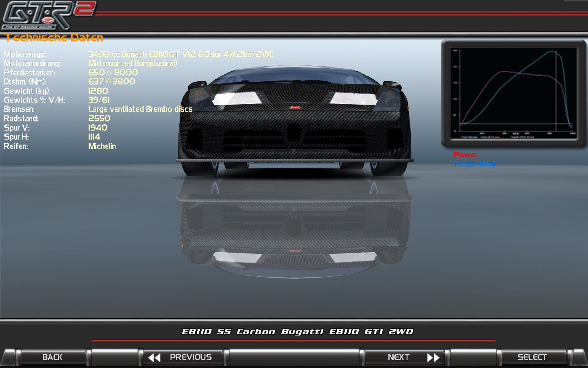This screenshot has height=368, width=588.
Task: Select the Radstand label
Action: [x=21, y=119]
